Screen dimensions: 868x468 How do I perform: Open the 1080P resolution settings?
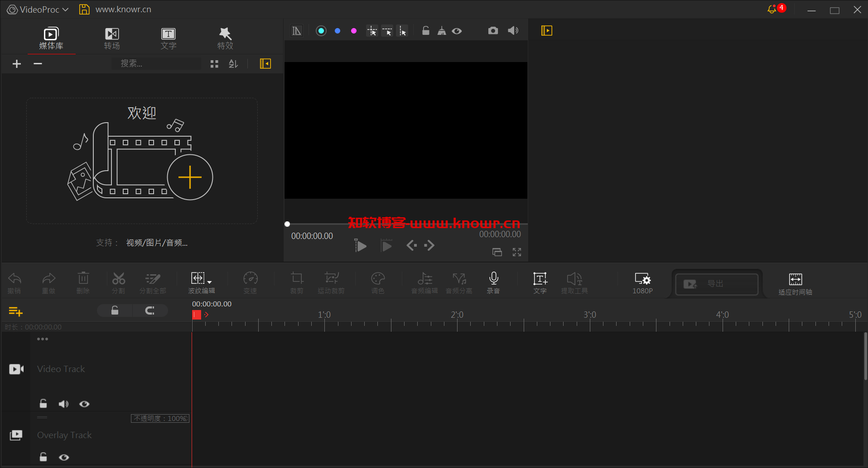click(643, 283)
